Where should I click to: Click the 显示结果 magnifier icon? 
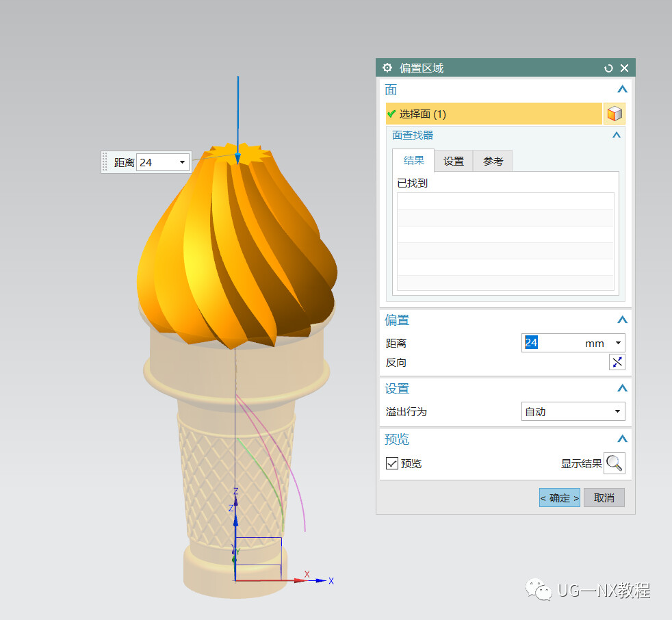[x=614, y=463]
